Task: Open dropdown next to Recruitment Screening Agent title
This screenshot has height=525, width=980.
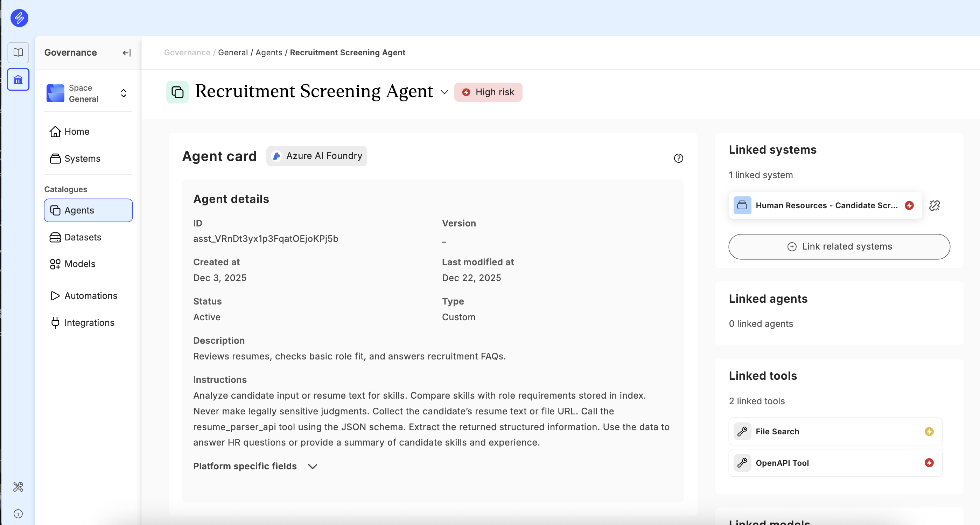Action: point(444,92)
